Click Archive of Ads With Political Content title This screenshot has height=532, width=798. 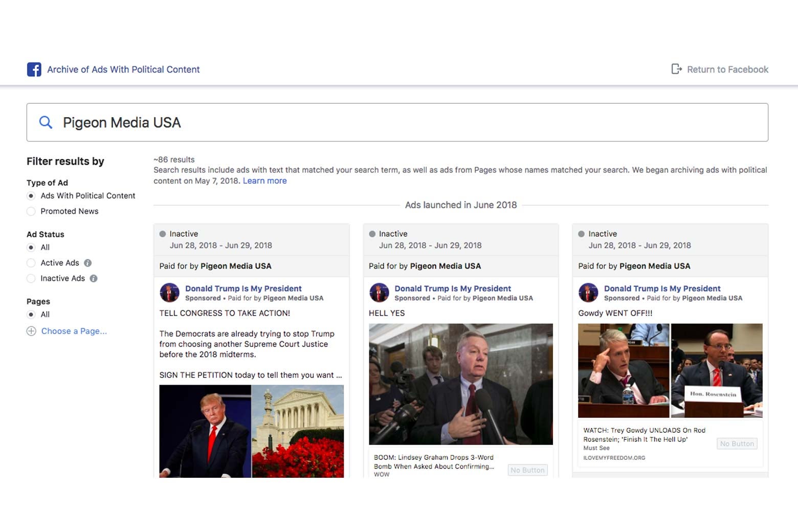point(123,70)
